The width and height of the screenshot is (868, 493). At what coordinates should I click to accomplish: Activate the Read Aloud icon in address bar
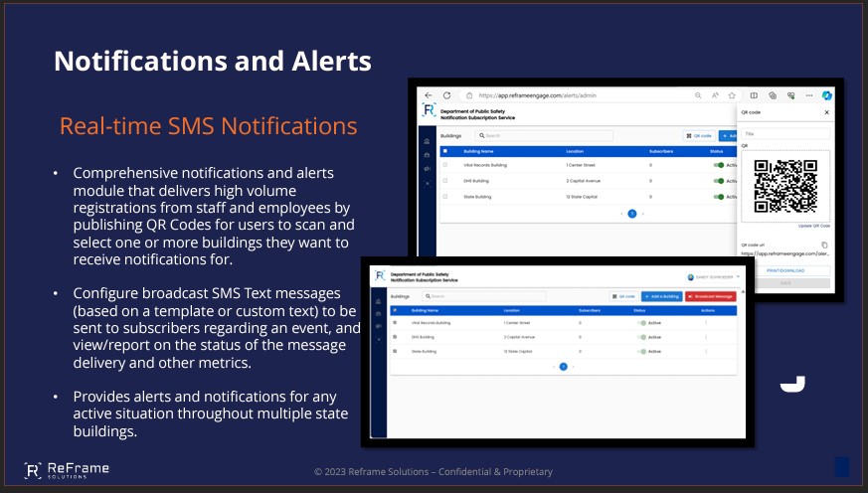click(x=715, y=95)
